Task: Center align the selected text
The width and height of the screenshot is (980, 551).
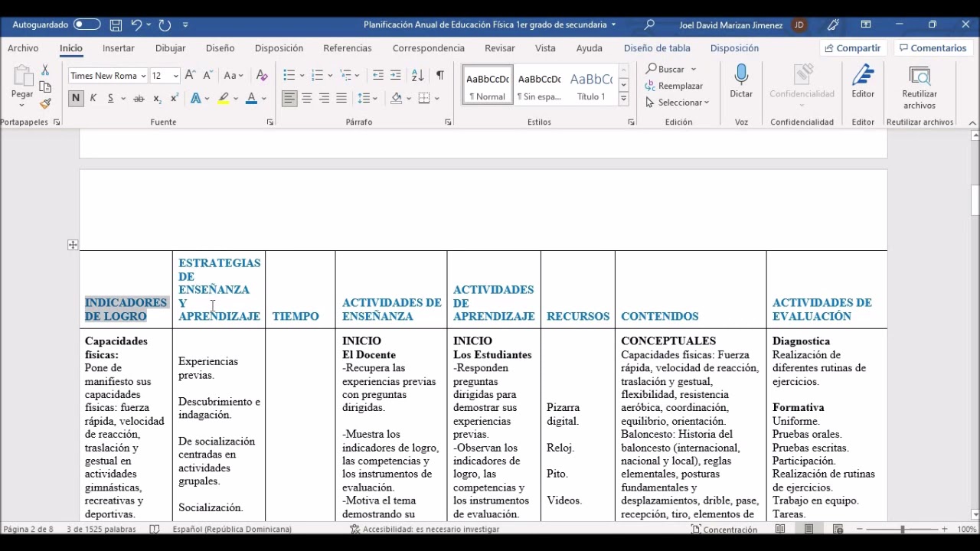Action: (x=306, y=98)
